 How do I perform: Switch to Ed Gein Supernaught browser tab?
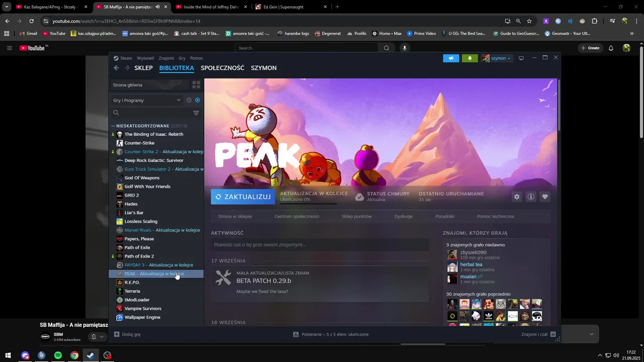[x=291, y=7]
